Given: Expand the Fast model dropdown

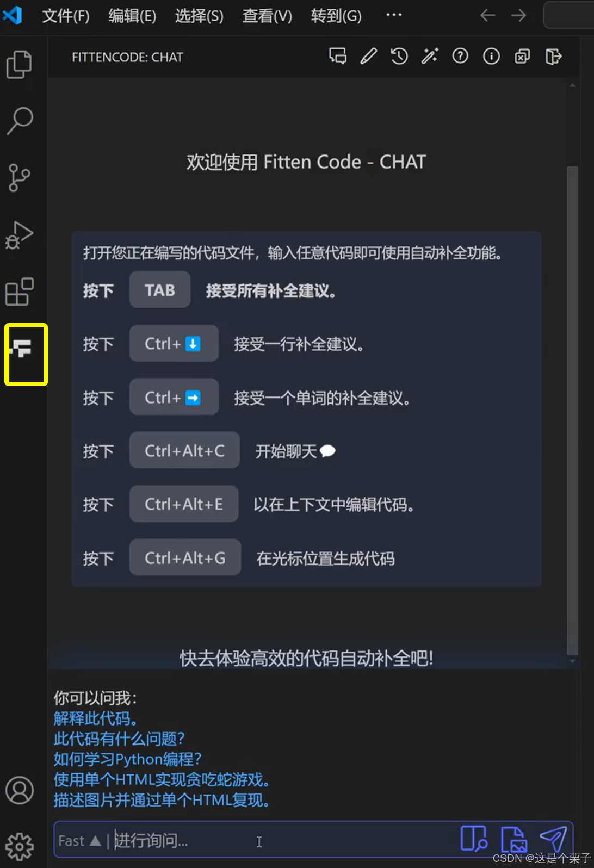Looking at the screenshot, I should click(x=79, y=841).
